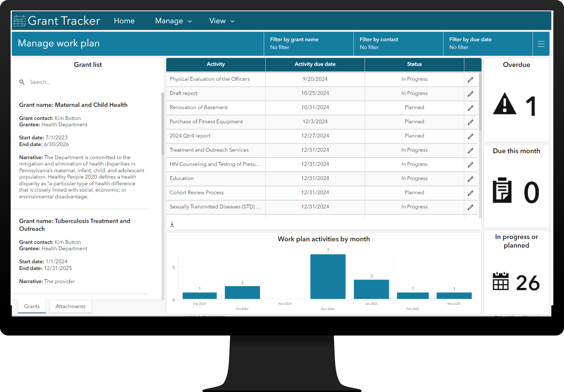Click the download icon below the table
The height and width of the screenshot is (392, 564).
pos(172,224)
